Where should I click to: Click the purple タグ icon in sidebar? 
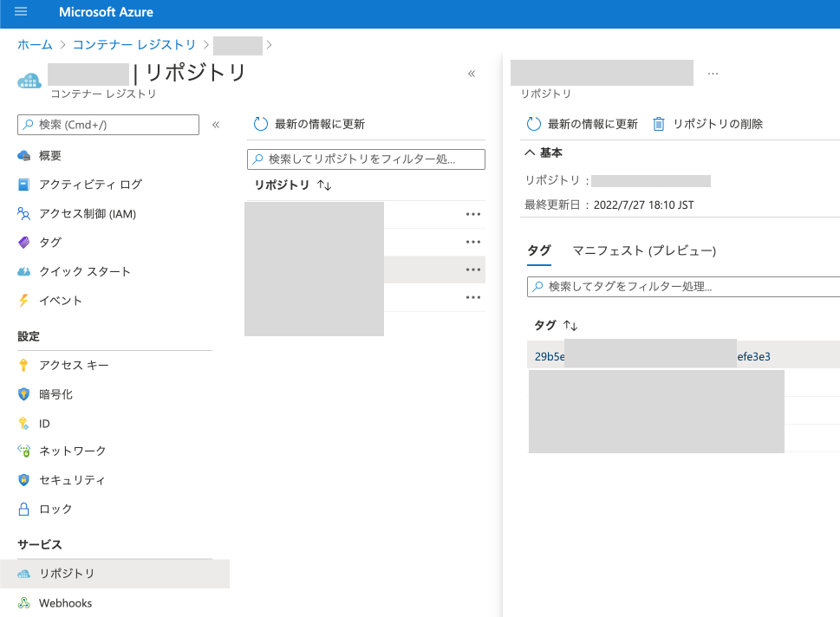pyautogui.click(x=23, y=243)
